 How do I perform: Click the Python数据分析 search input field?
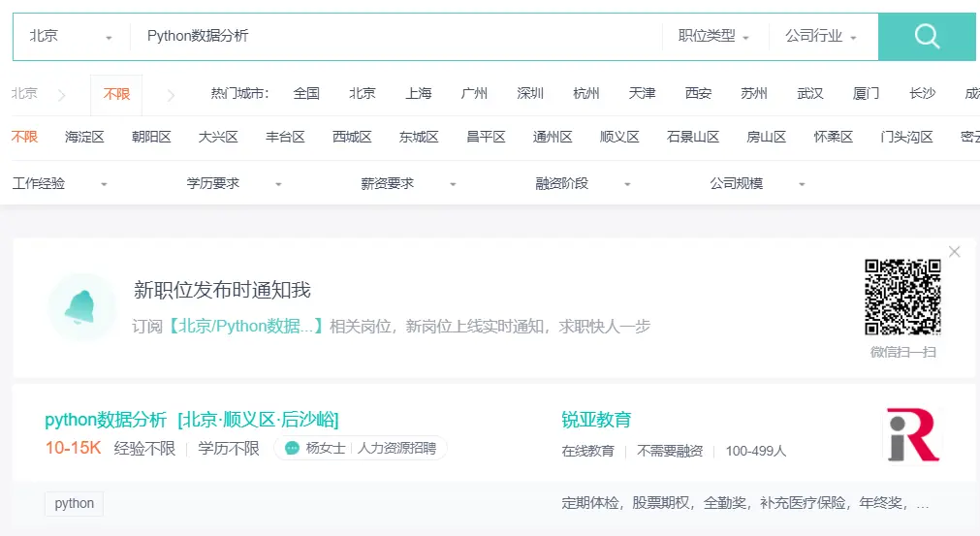(x=396, y=36)
